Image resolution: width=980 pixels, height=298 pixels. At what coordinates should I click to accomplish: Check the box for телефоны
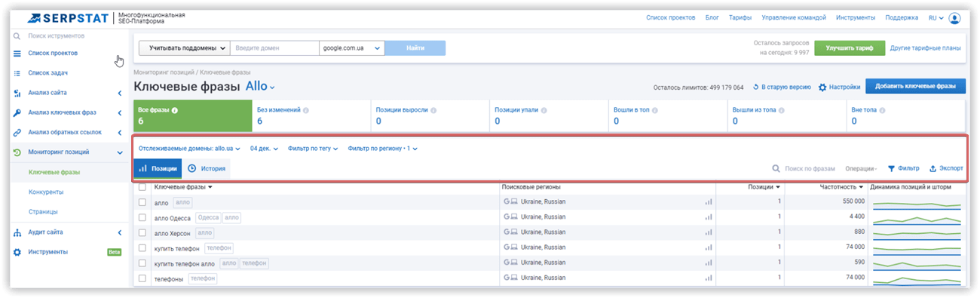click(x=142, y=278)
